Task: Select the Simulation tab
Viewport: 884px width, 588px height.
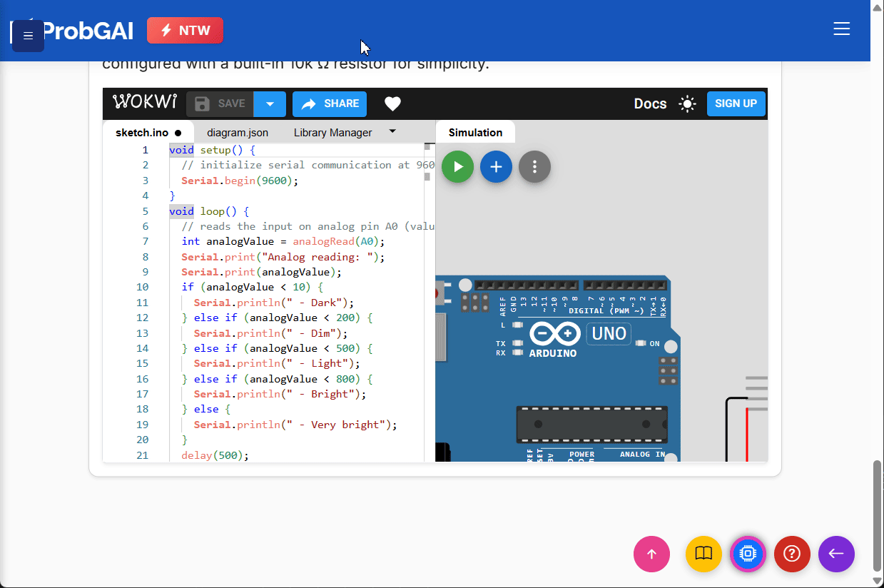Action: tap(475, 133)
